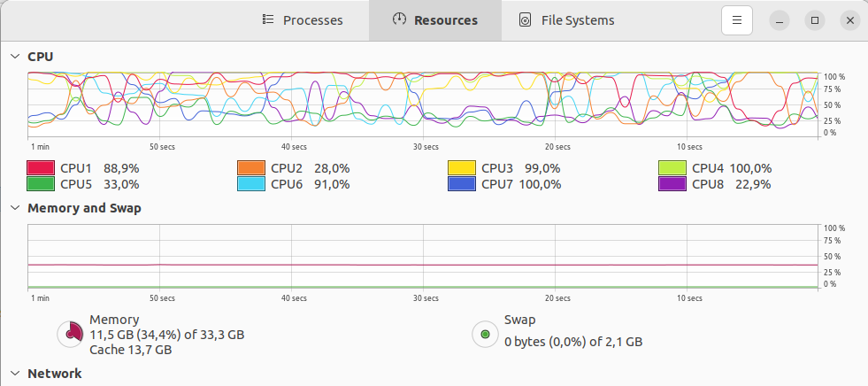Change the CPU6 cyan color swatch
The height and width of the screenshot is (386, 868).
[x=251, y=184]
